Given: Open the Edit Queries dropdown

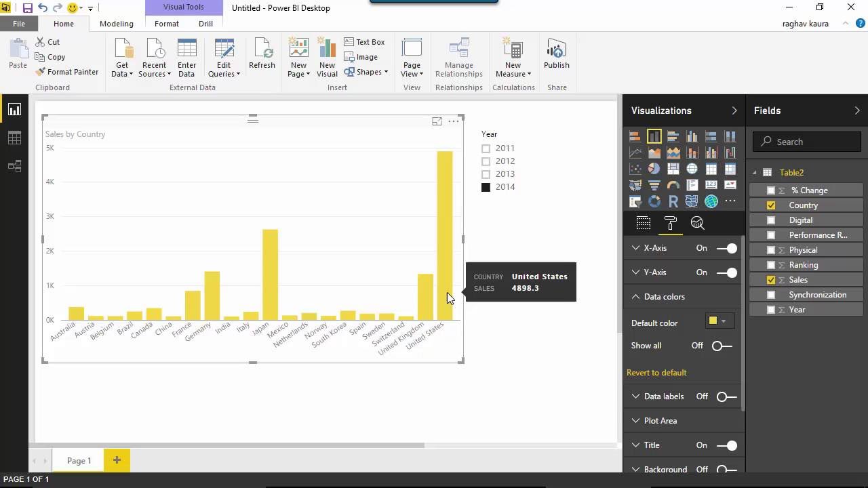Looking at the screenshot, I should click(224, 58).
